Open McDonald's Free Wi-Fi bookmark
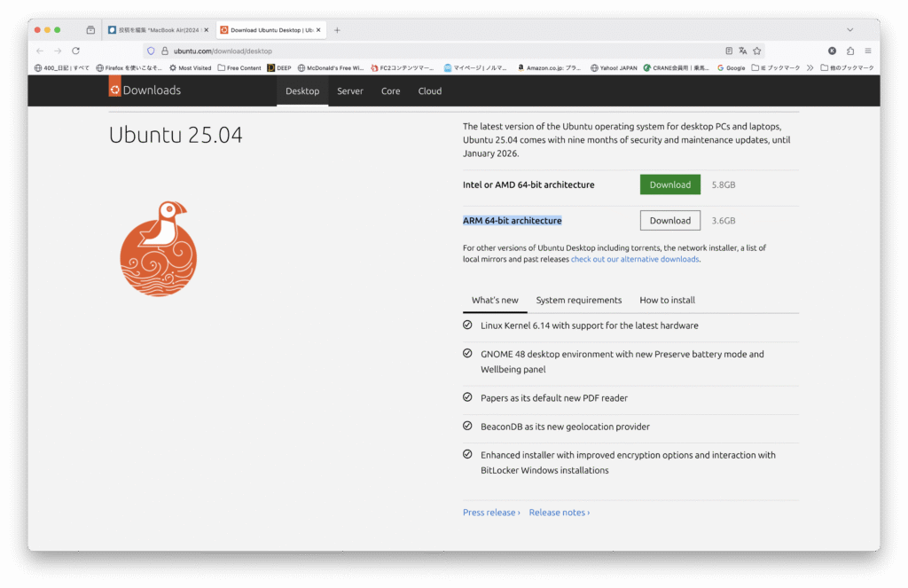This screenshot has height=588, width=908. tap(330, 67)
